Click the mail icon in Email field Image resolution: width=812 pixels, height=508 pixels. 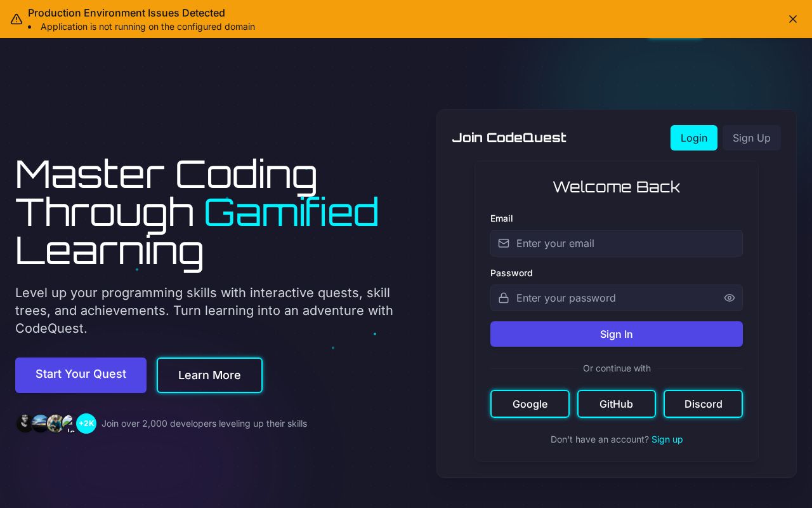(x=504, y=243)
